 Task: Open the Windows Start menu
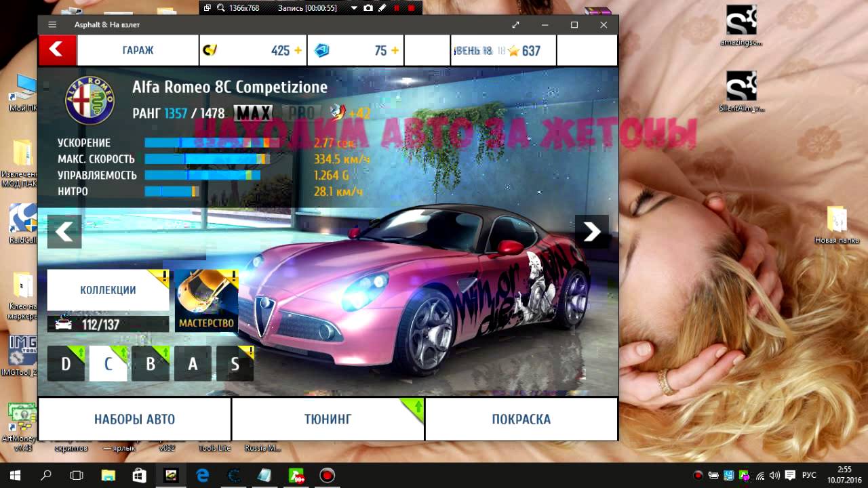[x=15, y=476]
